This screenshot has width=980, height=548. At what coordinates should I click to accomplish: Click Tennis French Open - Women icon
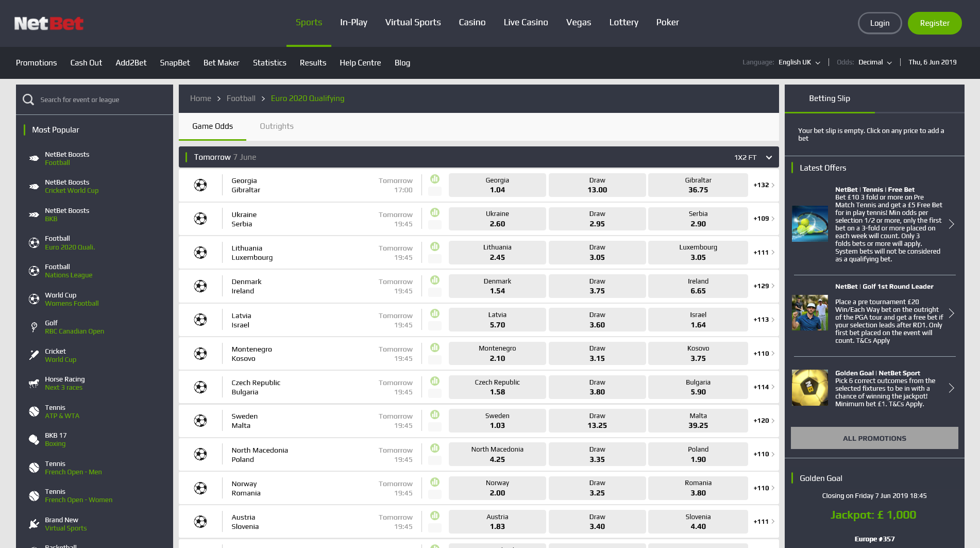(x=34, y=495)
